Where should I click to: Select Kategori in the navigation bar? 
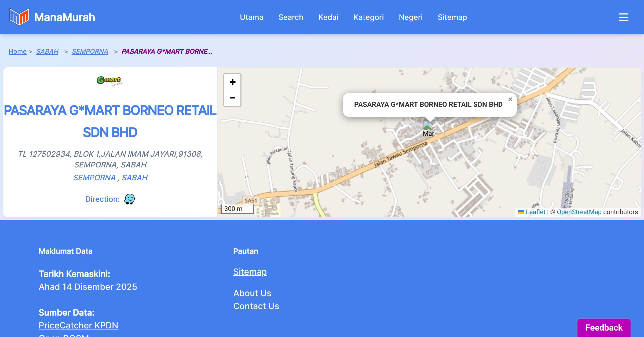click(x=368, y=17)
